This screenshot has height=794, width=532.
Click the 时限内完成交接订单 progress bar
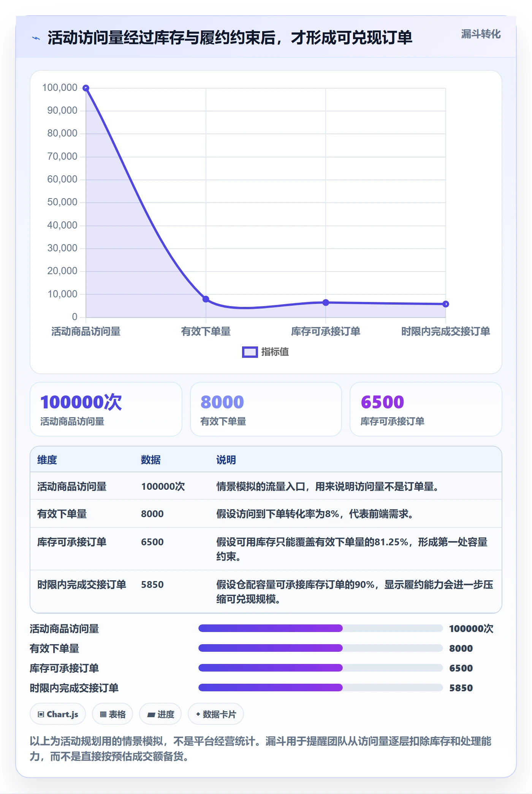(x=320, y=688)
